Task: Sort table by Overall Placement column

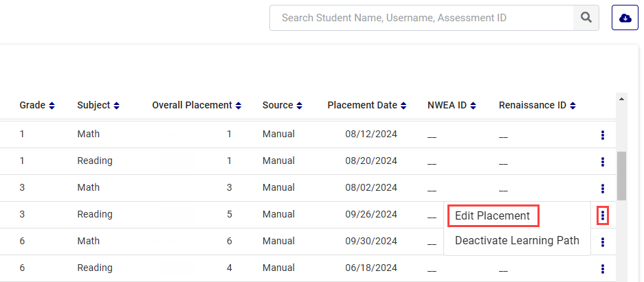Action: (x=197, y=106)
